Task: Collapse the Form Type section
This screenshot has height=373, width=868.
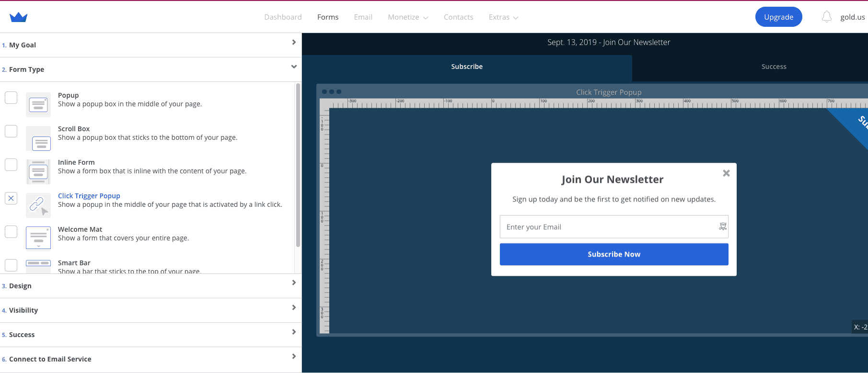Action: (x=293, y=67)
